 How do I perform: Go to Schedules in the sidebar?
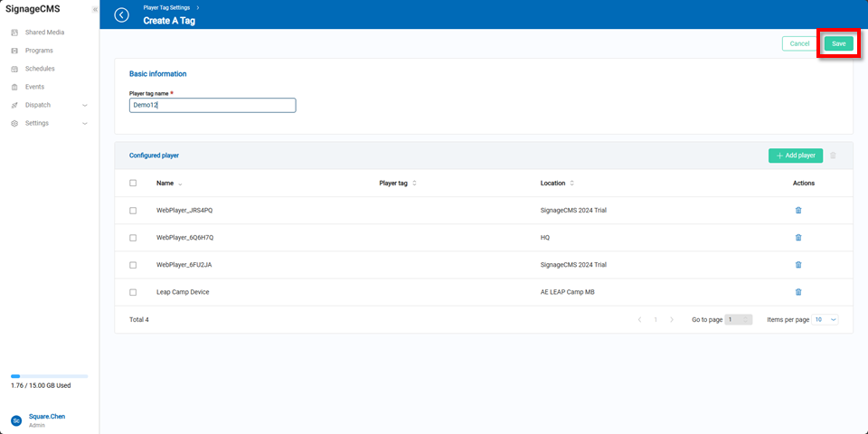tap(39, 69)
